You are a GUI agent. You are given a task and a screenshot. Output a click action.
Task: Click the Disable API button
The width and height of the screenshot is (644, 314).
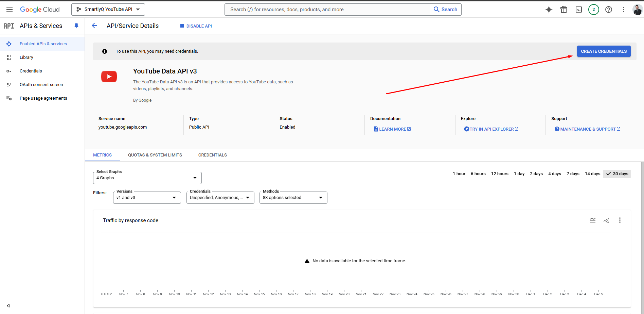click(196, 26)
